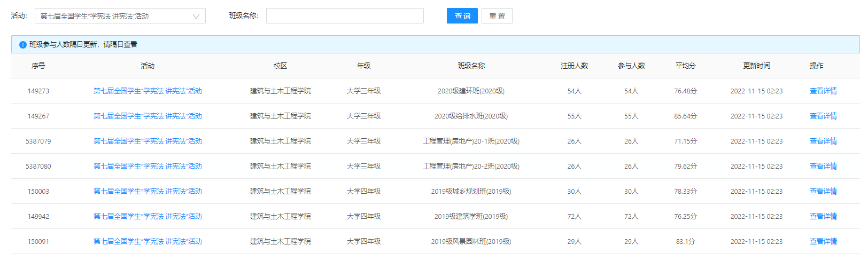Select class name 工程管理(房地产)20-2班(2020级)
Image resolution: width=868 pixels, height=261 pixels.
tap(471, 166)
